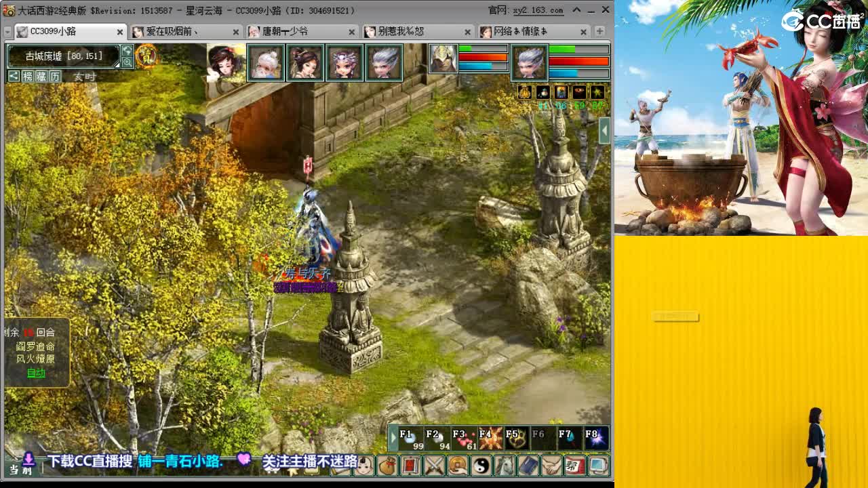Click the handshake friends icon
The height and width of the screenshot is (488, 868).
(x=552, y=466)
